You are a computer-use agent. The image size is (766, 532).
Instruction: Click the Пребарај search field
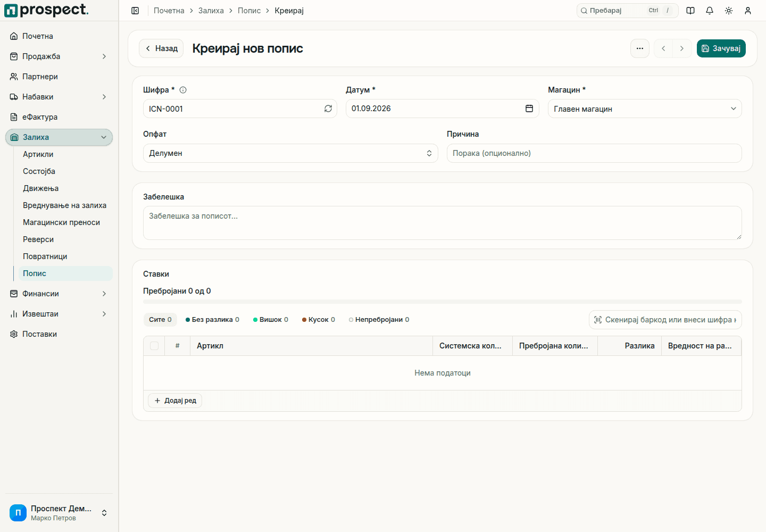pyautogui.click(x=628, y=11)
